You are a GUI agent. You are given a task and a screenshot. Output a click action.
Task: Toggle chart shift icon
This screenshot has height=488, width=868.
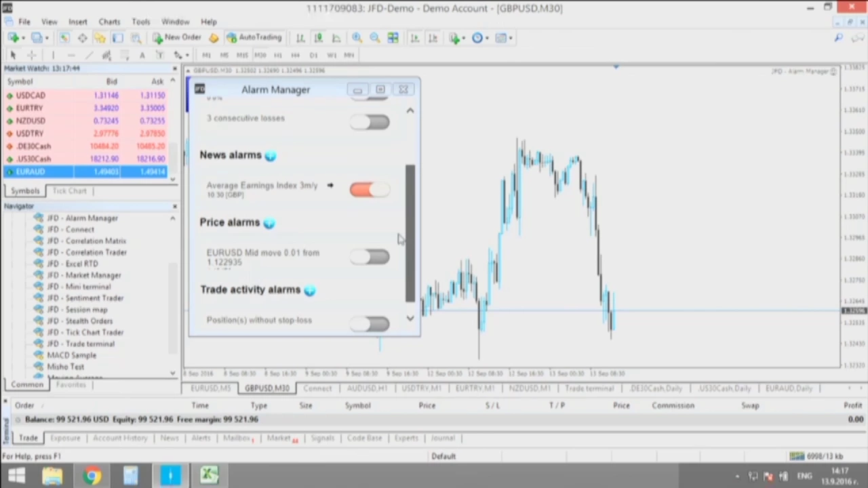(433, 38)
